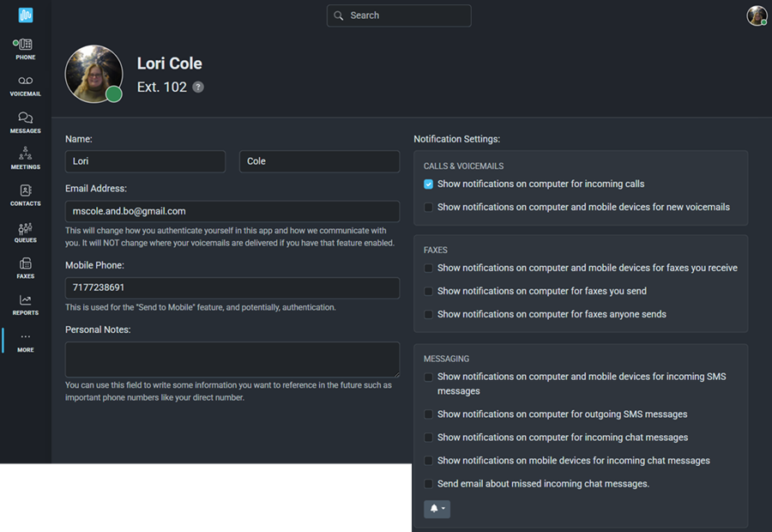Open the Phone section in sidebar
Viewport: 772px width, 532px height.
click(x=25, y=49)
